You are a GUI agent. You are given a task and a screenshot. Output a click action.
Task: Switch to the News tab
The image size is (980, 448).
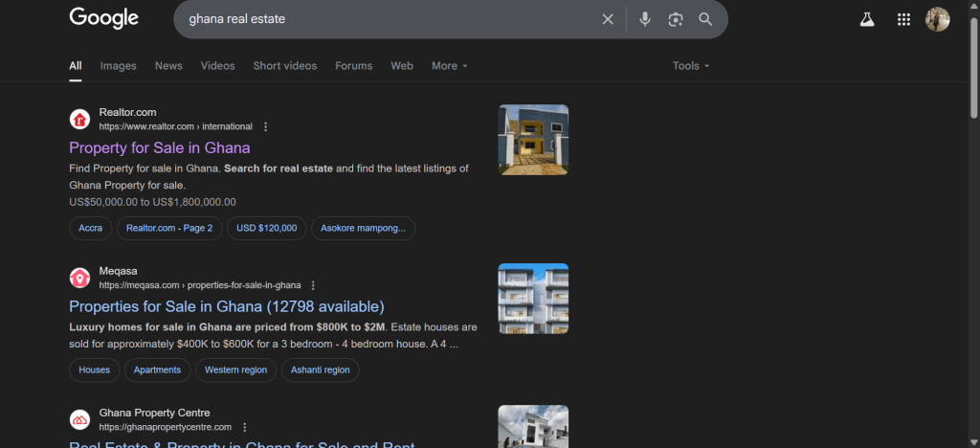tap(168, 66)
